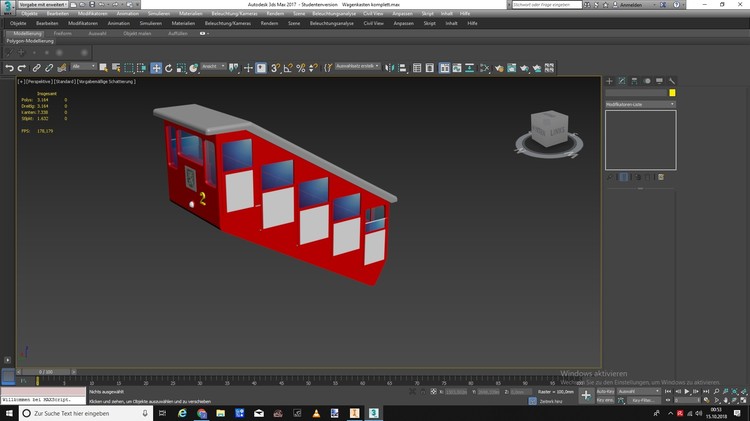Click the Use Pivot Point Center icon

tap(233, 68)
